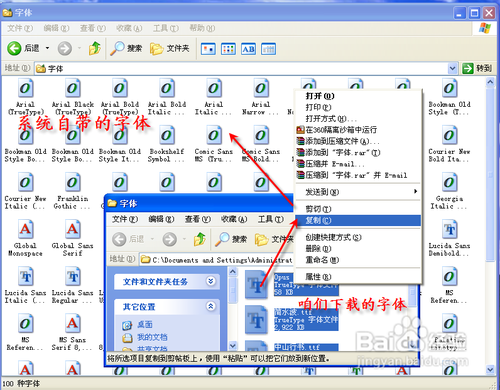Open the 工具(T) menu in inner 字体 window
The height and width of the screenshot is (390, 500).
click(x=270, y=219)
